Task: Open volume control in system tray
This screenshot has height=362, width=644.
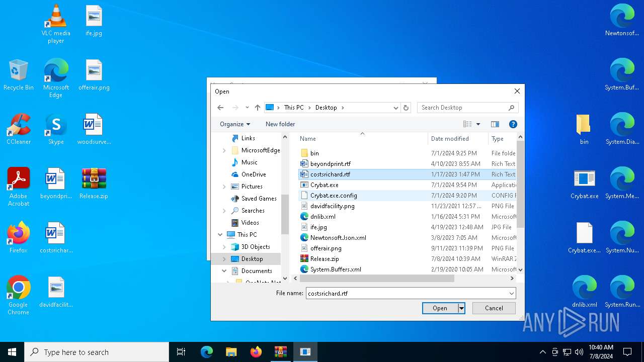Action: point(579,352)
